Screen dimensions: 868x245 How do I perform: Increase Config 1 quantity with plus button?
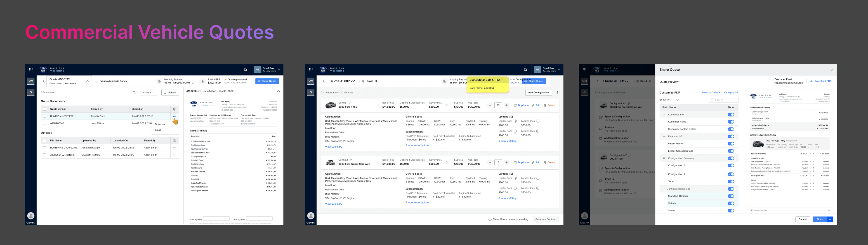tap(506, 105)
